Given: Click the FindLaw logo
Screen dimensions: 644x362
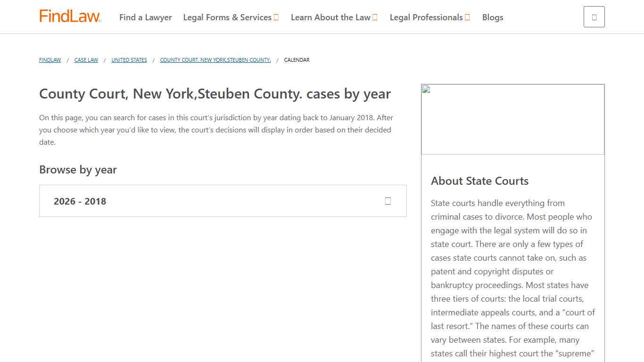Looking at the screenshot, I should (x=70, y=15).
